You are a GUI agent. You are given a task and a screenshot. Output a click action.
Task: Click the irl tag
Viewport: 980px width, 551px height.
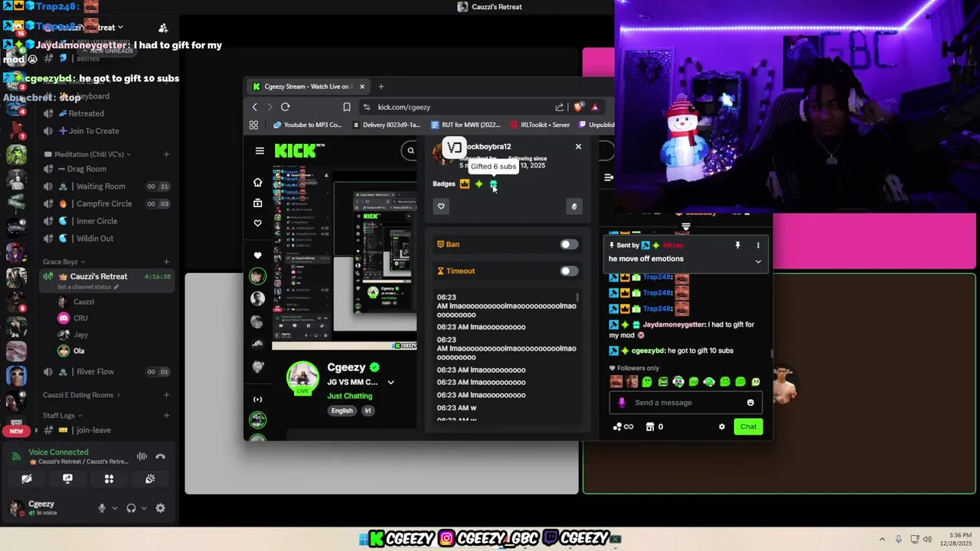tap(367, 410)
